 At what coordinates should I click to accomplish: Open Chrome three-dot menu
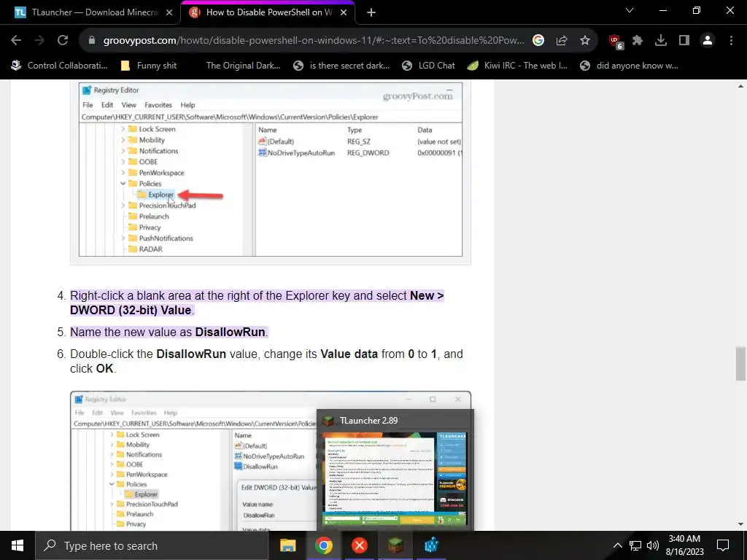pyautogui.click(x=731, y=41)
